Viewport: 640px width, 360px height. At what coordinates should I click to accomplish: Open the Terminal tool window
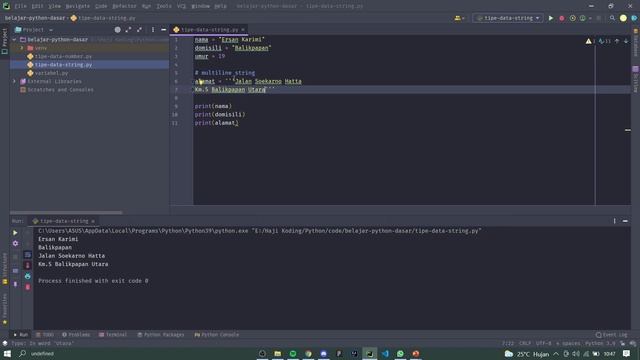pos(113,335)
